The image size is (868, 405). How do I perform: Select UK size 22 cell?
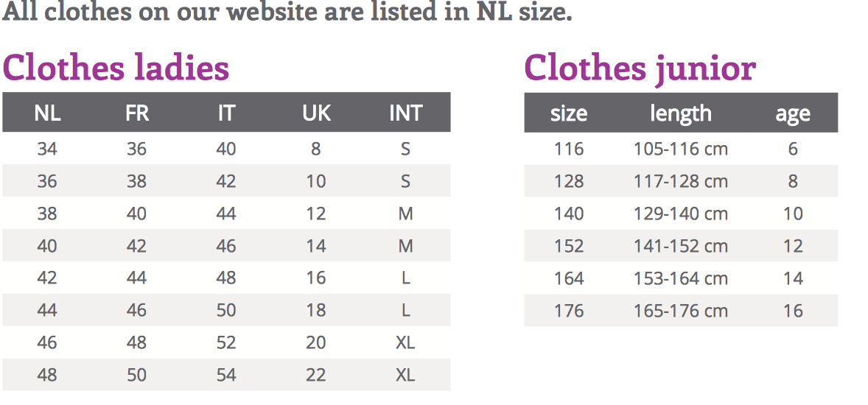(316, 375)
